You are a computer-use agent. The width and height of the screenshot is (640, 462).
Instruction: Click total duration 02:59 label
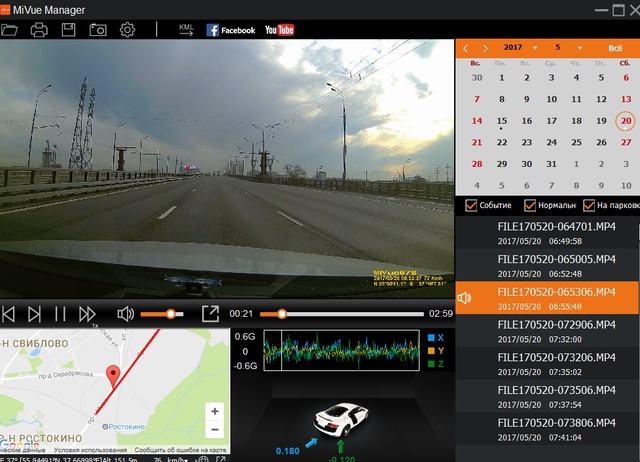tap(440, 314)
